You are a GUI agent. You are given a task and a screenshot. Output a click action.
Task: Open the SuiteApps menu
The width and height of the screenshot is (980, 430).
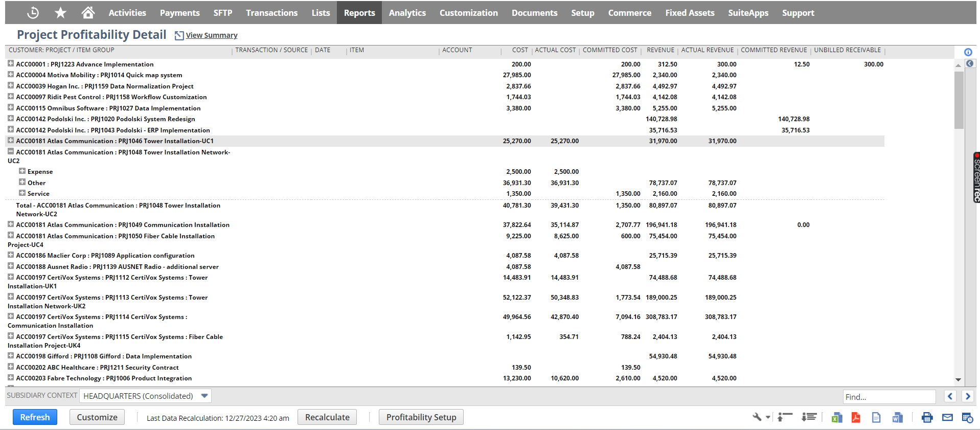tap(748, 13)
